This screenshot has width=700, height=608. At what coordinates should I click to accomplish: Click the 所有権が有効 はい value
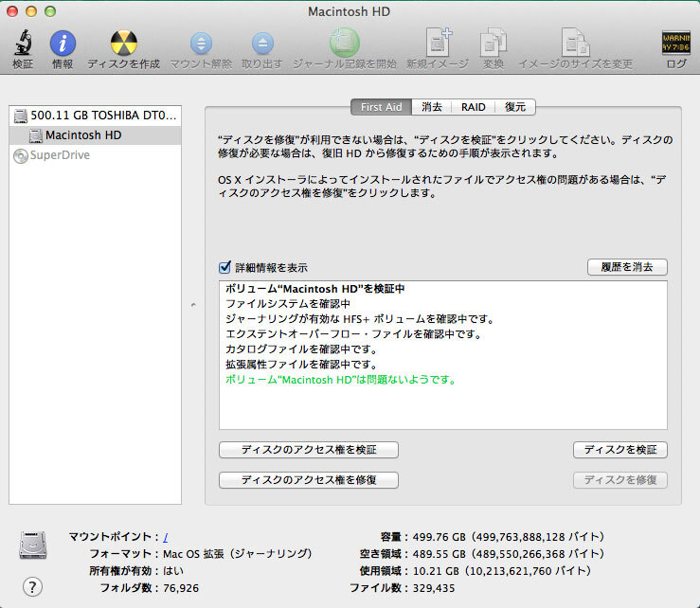click(x=173, y=571)
